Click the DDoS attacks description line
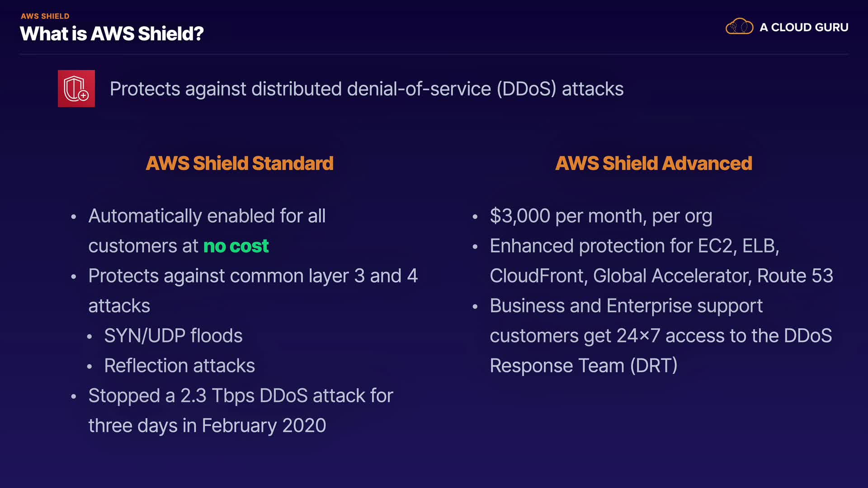The image size is (868, 488). click(x=366, y=89)
